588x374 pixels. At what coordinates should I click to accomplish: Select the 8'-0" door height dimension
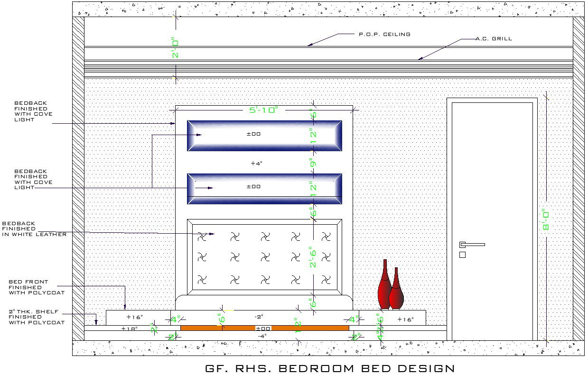(x=546, y=221)
